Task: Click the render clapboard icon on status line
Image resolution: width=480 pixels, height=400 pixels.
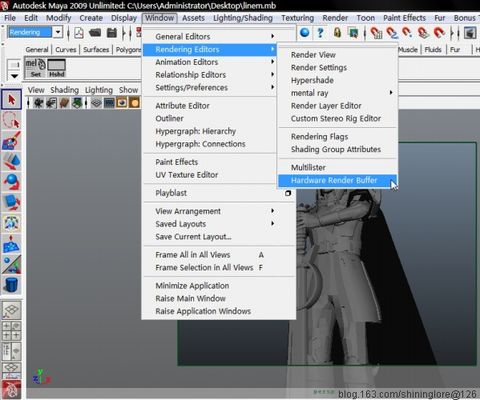Action: [x=470, y=33]
